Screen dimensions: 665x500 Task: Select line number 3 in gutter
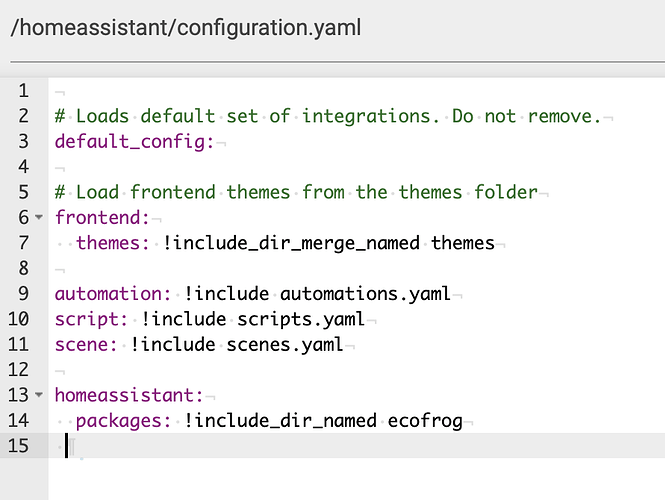pos(23,141)
